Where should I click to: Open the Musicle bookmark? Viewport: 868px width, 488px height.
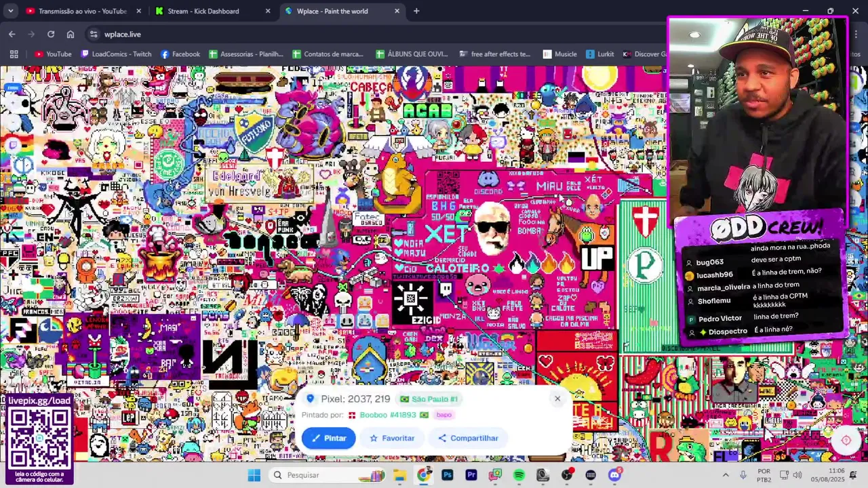coord(560,54)
